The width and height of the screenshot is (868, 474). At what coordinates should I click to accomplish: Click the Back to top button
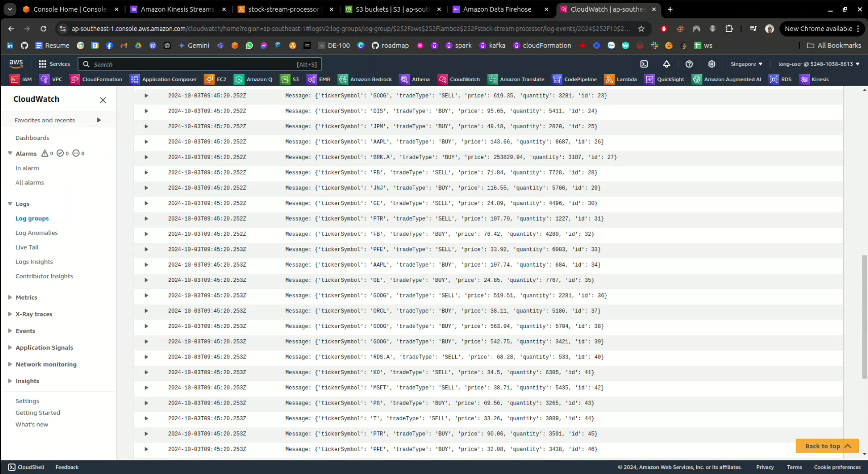tap(827, 446)
